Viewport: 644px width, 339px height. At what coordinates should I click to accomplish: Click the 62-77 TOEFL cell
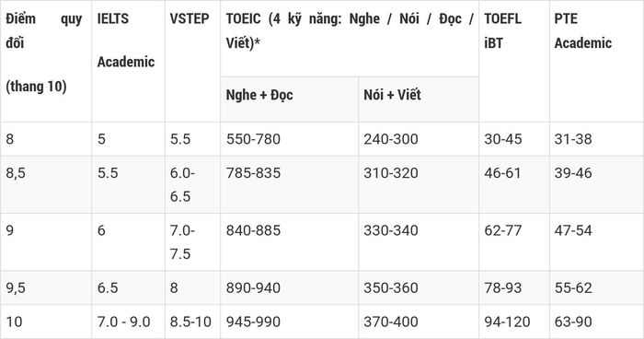pyautogui.click(x=514, y=242)
